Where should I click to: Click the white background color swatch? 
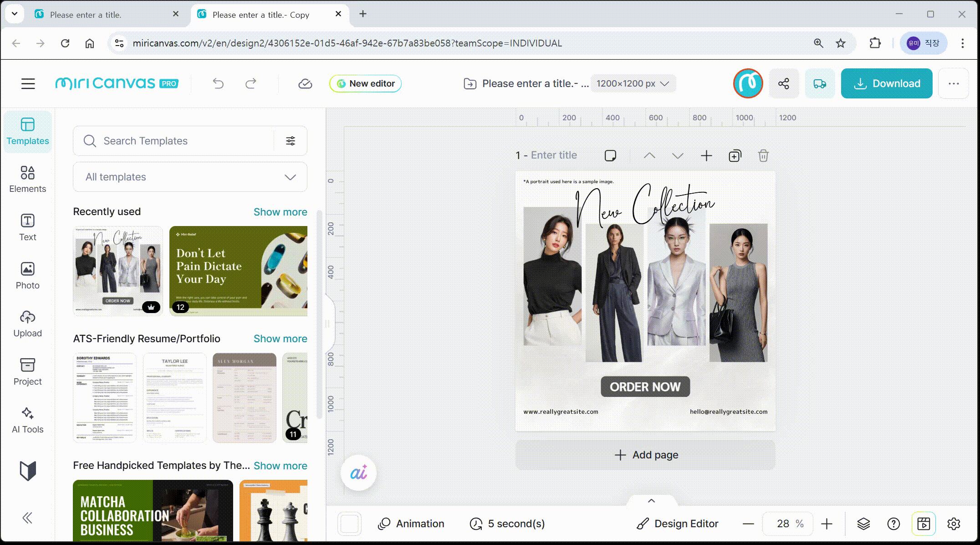[350, 524]
